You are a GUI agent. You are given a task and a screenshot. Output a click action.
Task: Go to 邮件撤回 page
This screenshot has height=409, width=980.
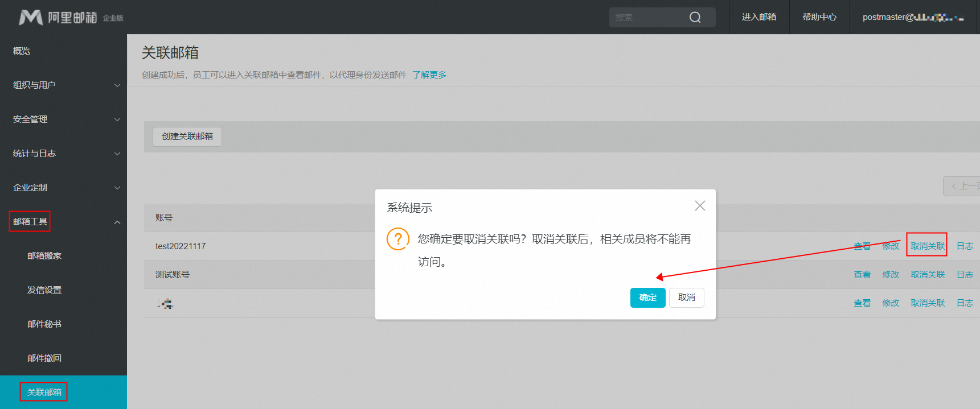pos(44,358)
